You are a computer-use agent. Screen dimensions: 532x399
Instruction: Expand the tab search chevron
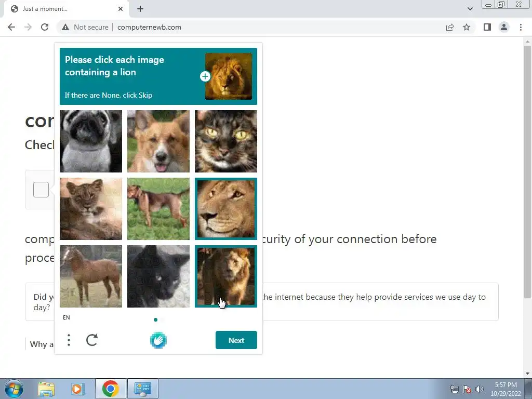(470, 9)
